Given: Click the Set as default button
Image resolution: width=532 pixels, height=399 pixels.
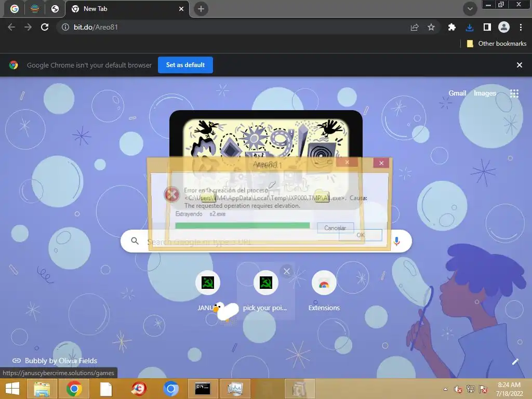Looking at the screenshot, I should coord(185,65).
